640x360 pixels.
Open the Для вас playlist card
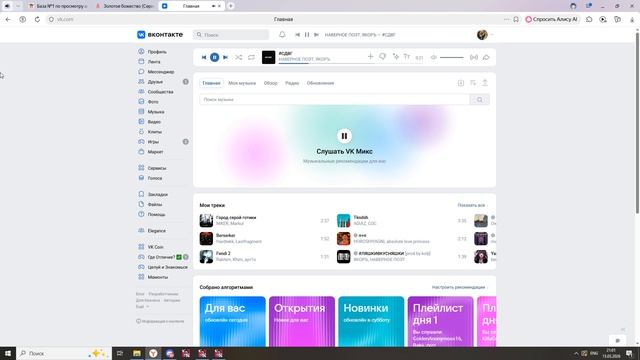click(x=233, y=322)
